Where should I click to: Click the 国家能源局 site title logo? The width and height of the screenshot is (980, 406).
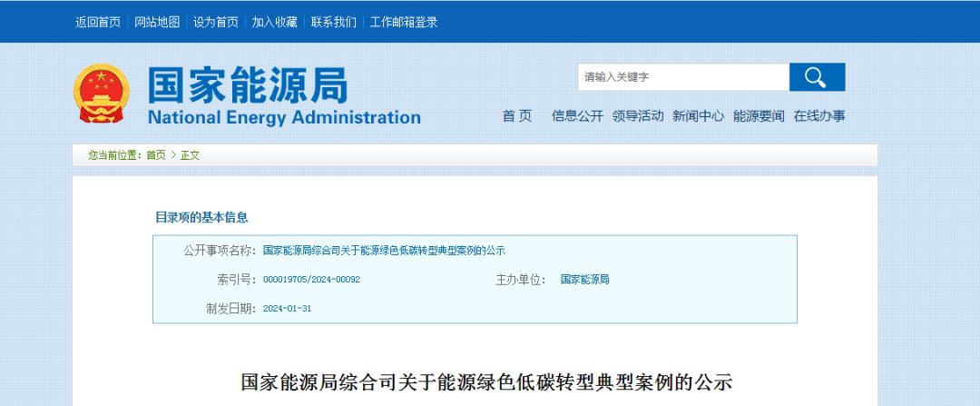[248, 84]
